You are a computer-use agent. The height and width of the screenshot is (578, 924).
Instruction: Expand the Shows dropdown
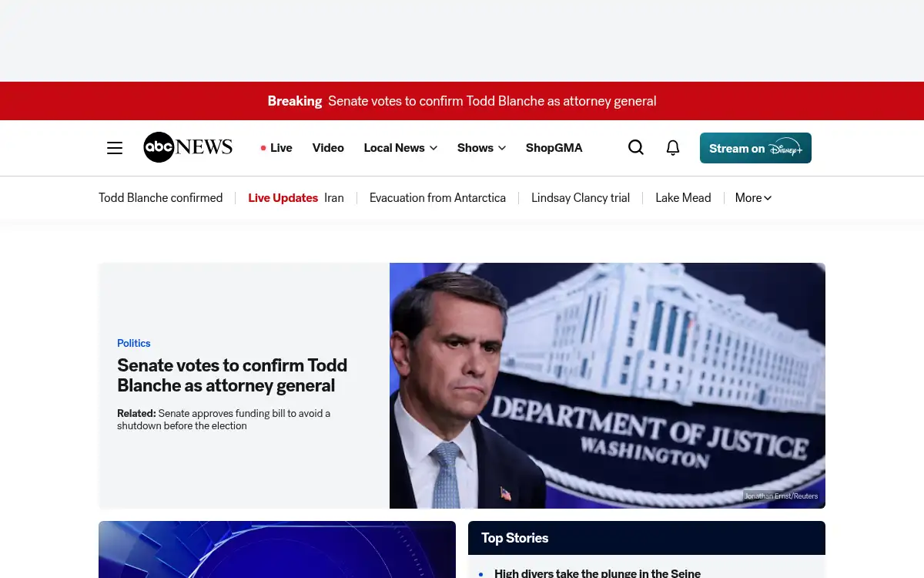point(481,148)
